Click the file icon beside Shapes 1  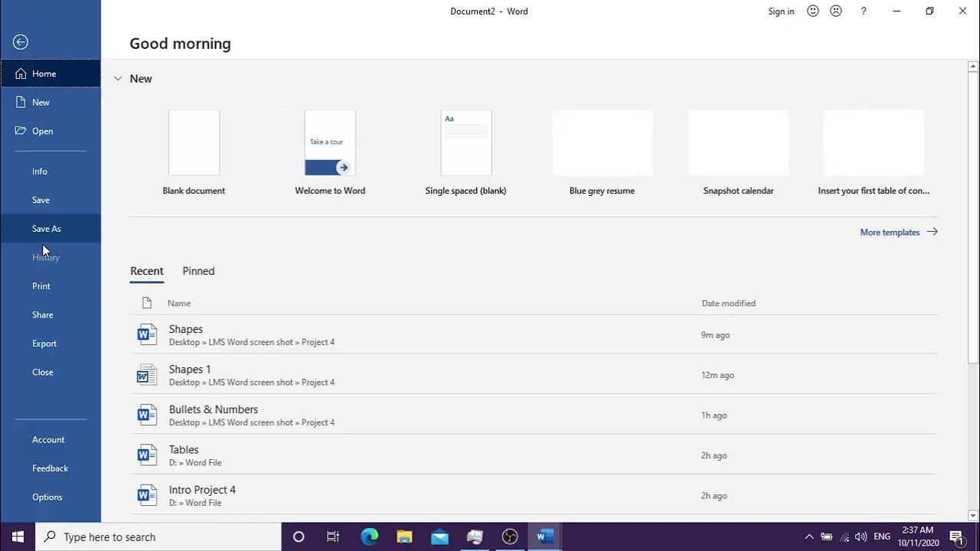pos(147,375)
